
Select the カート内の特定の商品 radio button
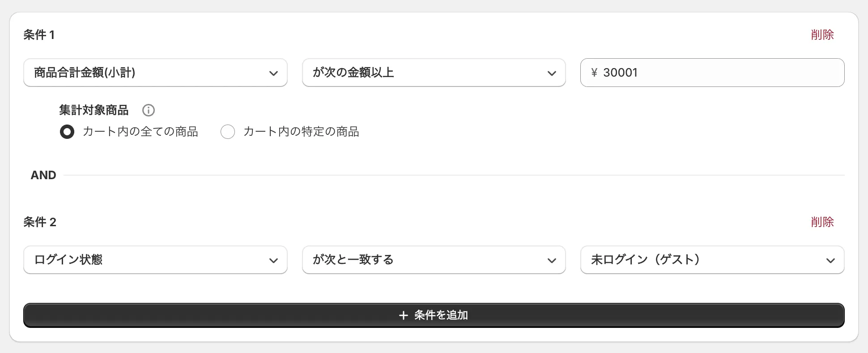click(228, 132)
